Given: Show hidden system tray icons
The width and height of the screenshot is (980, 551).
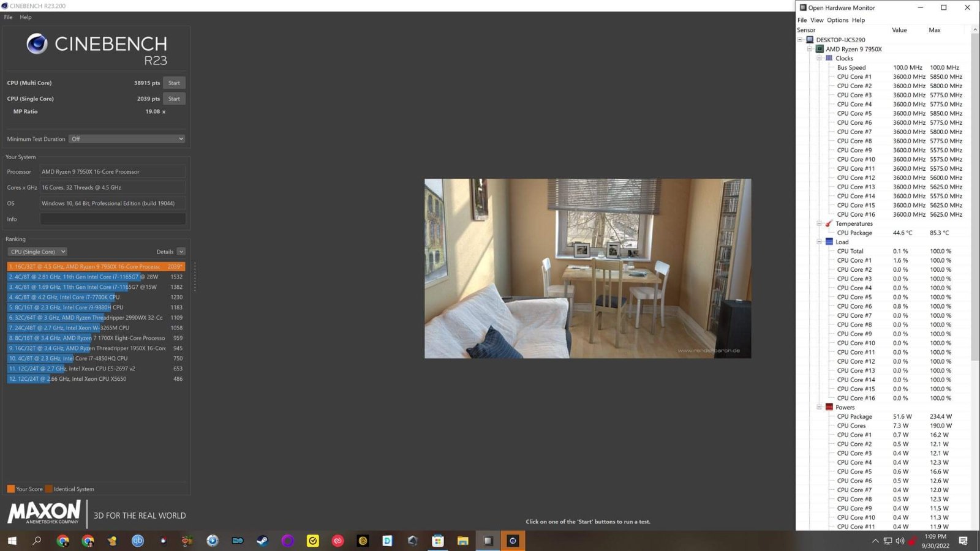Looking at the screenshot, I should 875,541.
